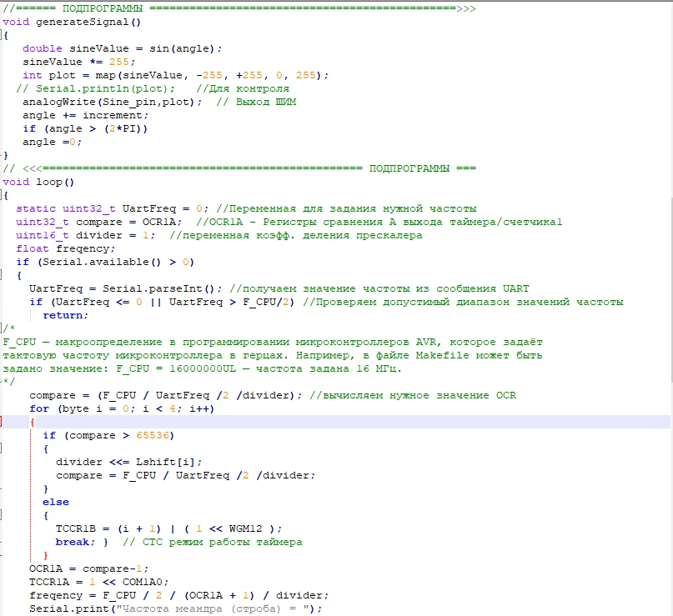Collapse the else block fold marker
This screenshot has width=673, height=616.
click(x=3, y=515)
